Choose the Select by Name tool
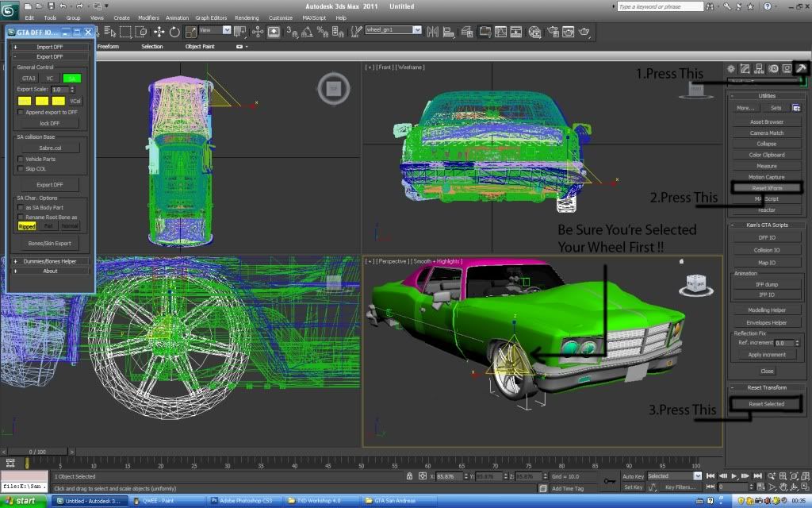Image resolution: width=812 pixels, height=508 pixels. [x=109, y=32]
